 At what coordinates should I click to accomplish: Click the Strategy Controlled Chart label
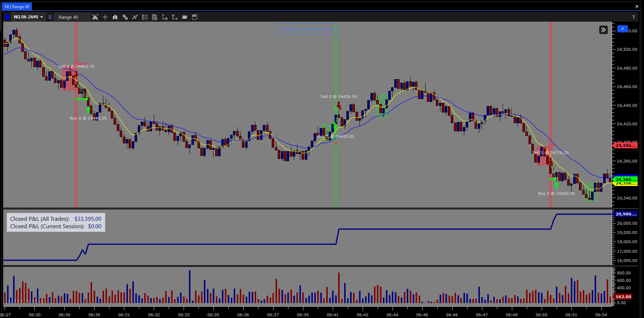pos(308,29)
